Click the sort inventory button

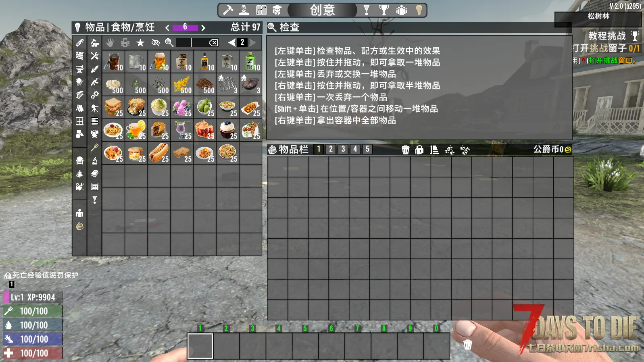[x=434, y=150]
